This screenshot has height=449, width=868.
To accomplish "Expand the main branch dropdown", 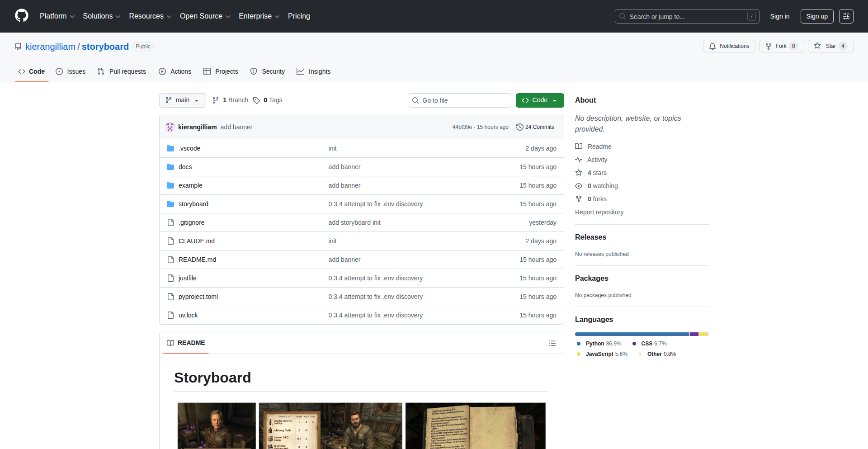I will click(182, 100).
